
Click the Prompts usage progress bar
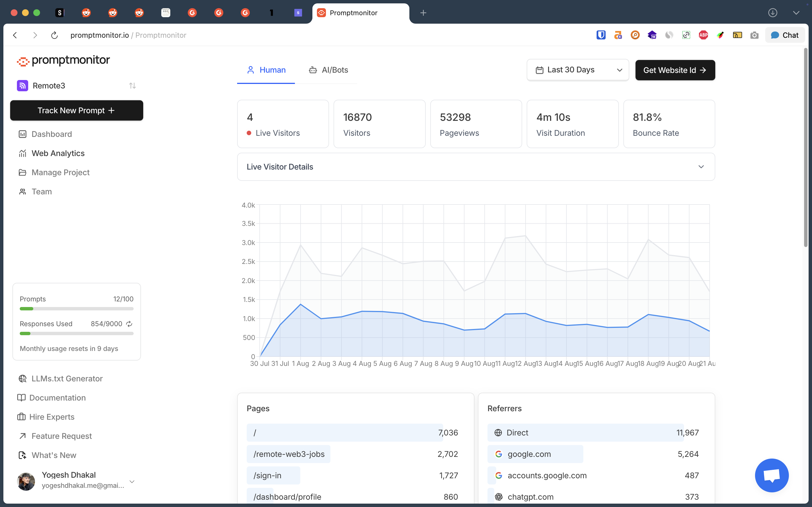pos(76,308)
